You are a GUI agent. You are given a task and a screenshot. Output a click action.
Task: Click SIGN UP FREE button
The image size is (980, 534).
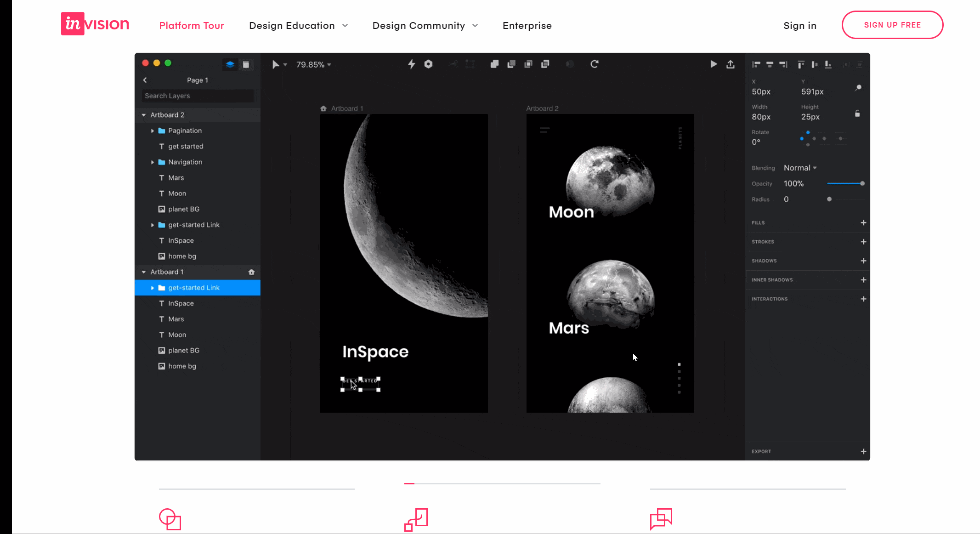(x=893, y=25)
